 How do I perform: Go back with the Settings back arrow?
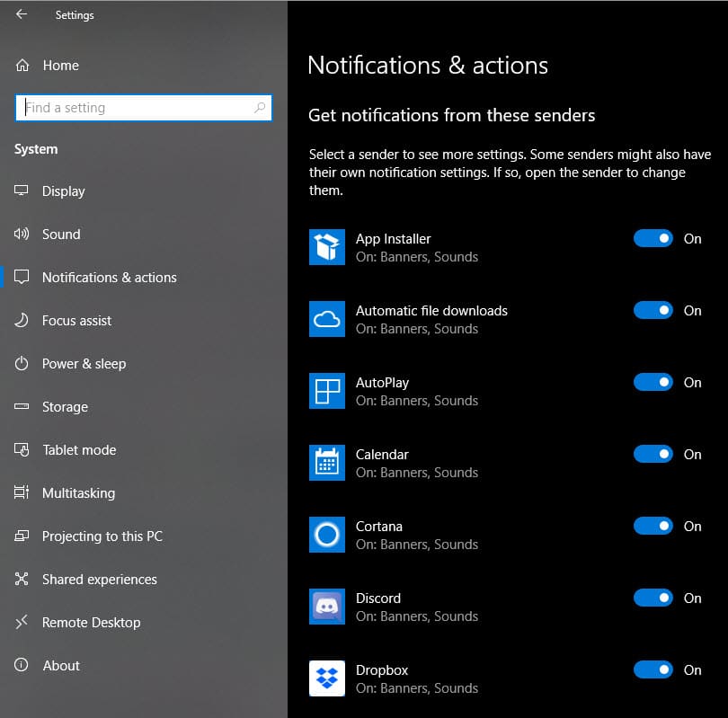22,14
